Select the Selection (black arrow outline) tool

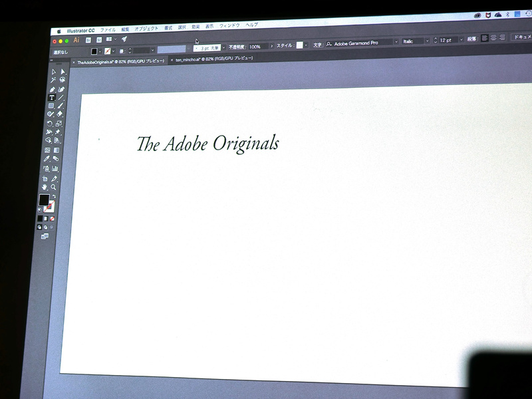54,72
